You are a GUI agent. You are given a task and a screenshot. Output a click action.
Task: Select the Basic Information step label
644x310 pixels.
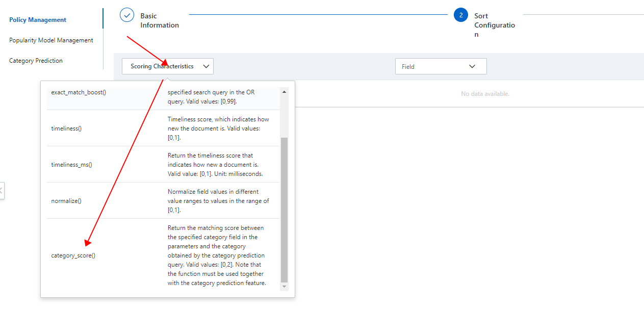click(160, 20)
